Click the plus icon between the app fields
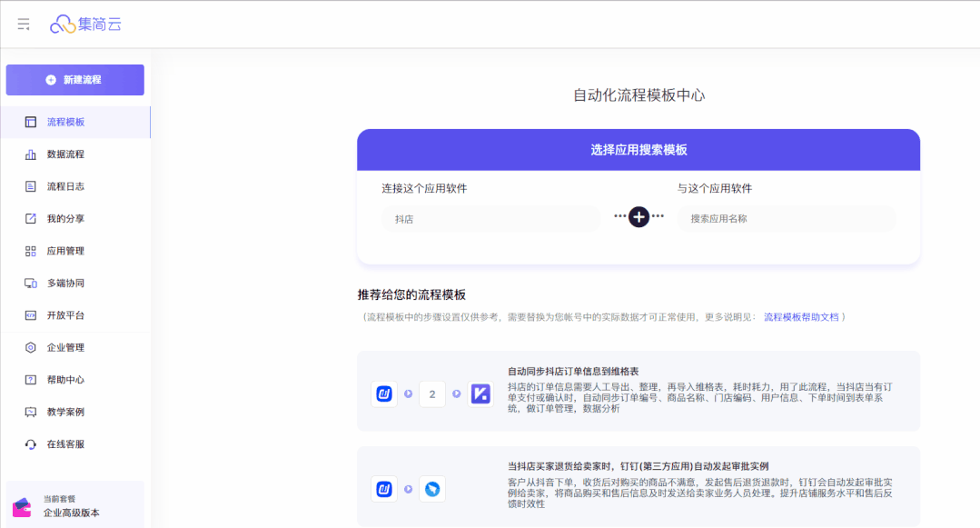This screenshot has height=528, width=980. click(638, 217)
